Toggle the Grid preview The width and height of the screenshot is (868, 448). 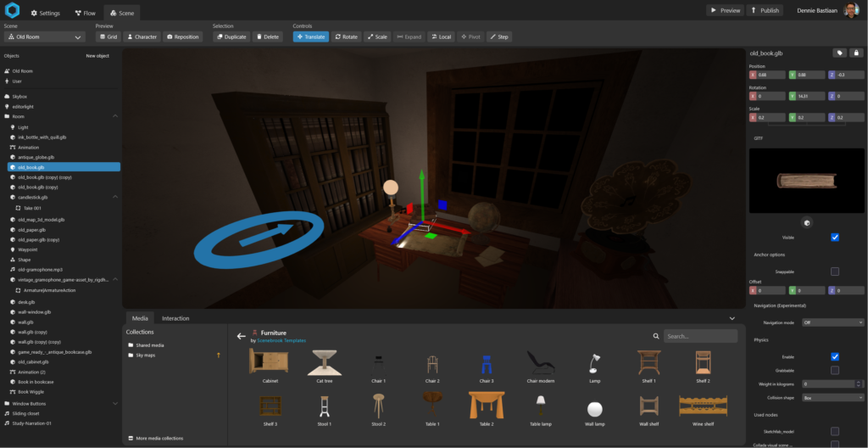108,37
